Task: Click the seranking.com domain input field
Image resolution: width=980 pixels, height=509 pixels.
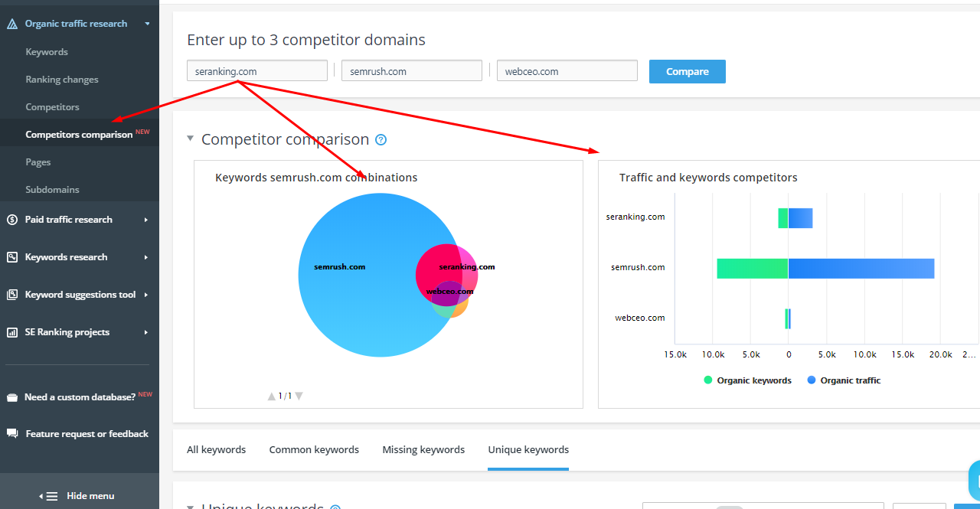Action: 257,71
